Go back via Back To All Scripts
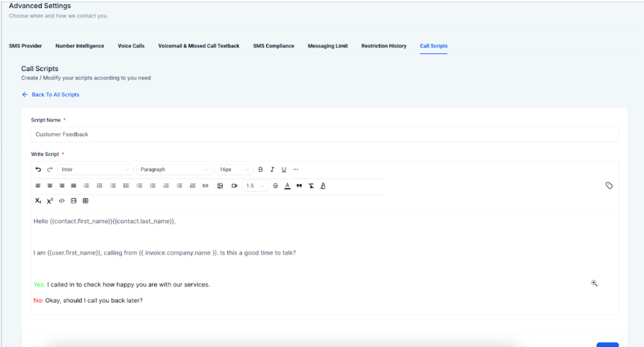 51,95
